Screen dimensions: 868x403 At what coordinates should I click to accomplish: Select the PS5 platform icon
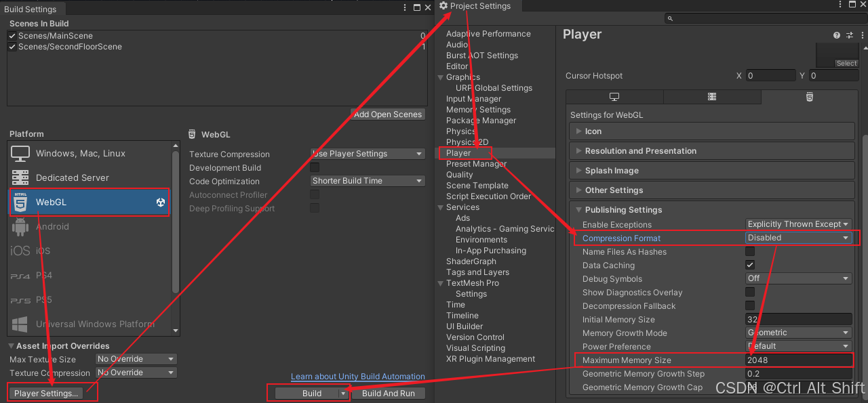coord(20,300)
